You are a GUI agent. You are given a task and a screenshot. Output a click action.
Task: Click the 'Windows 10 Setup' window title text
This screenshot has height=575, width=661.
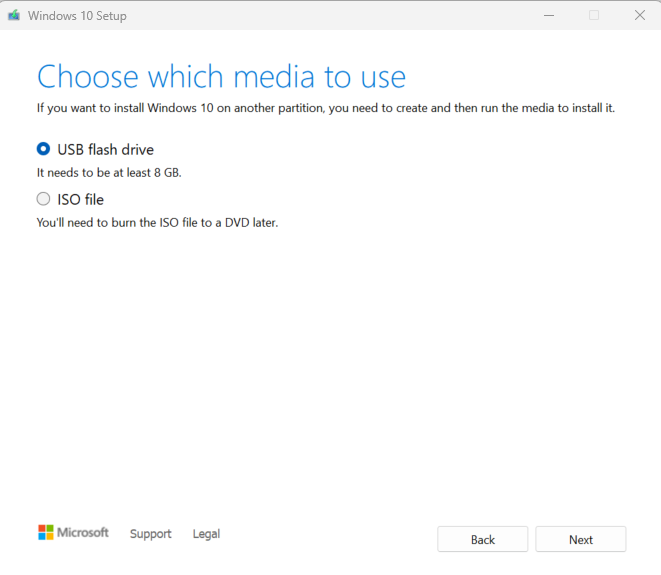coord(77,16)
